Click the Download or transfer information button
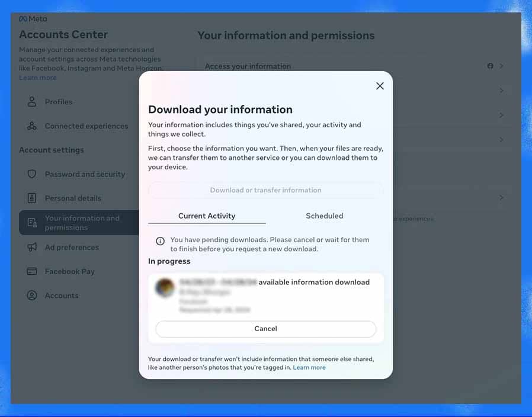 (265, 190)
